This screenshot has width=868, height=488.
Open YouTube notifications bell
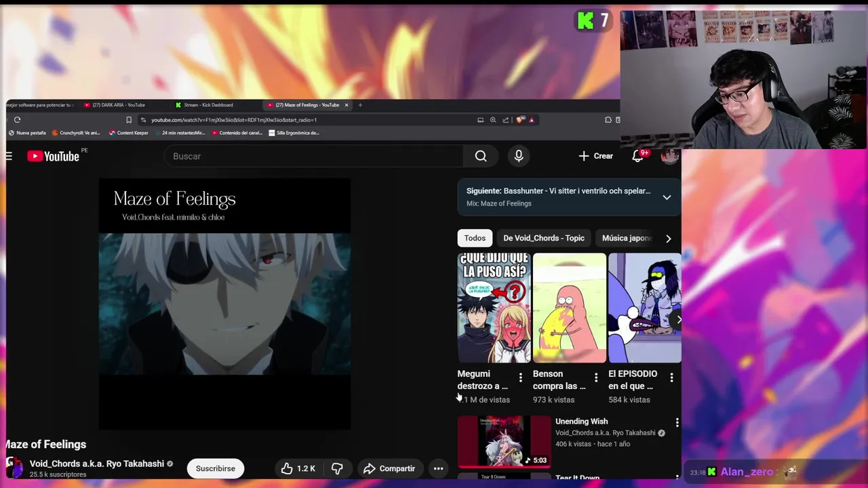pyautogui.click(x=637, y=156)
